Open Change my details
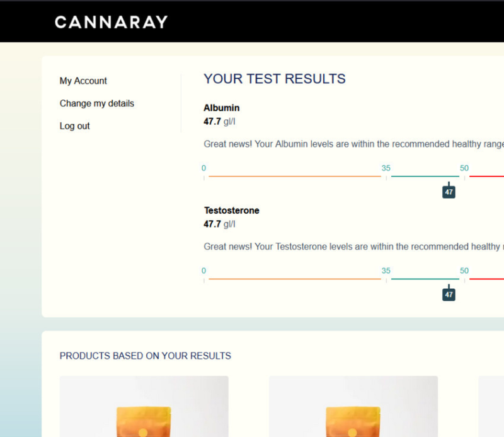 click(96, 103)
